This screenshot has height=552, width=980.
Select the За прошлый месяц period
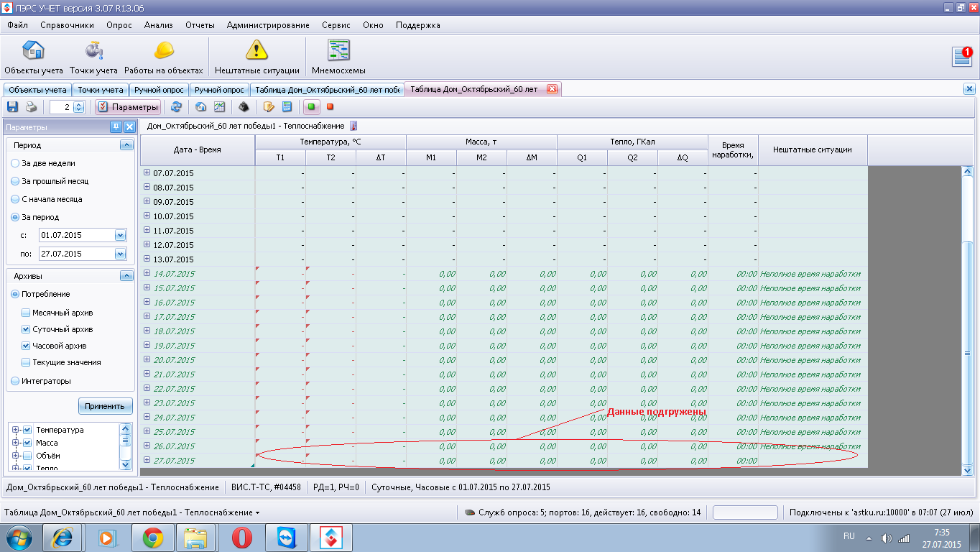click(x=50, y=181)
